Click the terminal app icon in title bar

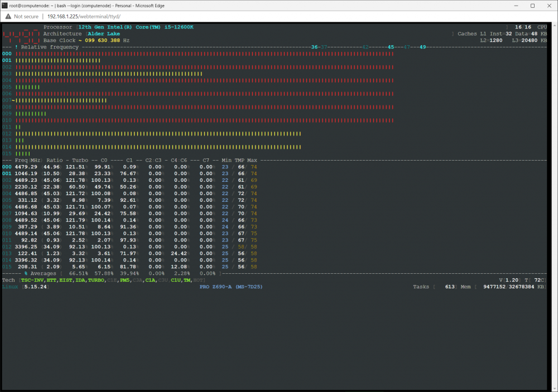coord(4,6)
